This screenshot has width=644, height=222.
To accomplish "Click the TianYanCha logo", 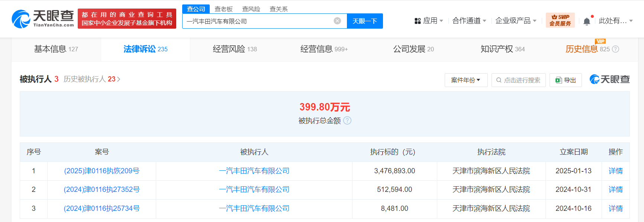I will pyautogui.click(x=43, y=19).
